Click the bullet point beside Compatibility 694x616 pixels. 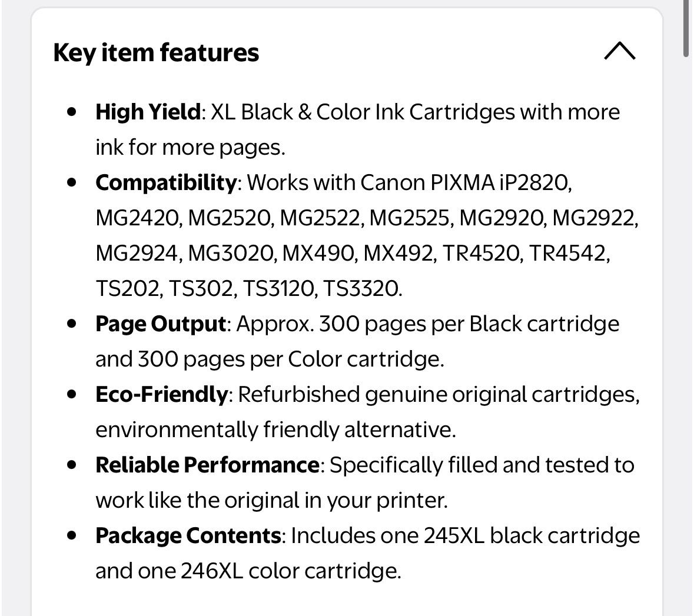click(x=72, y=182)
